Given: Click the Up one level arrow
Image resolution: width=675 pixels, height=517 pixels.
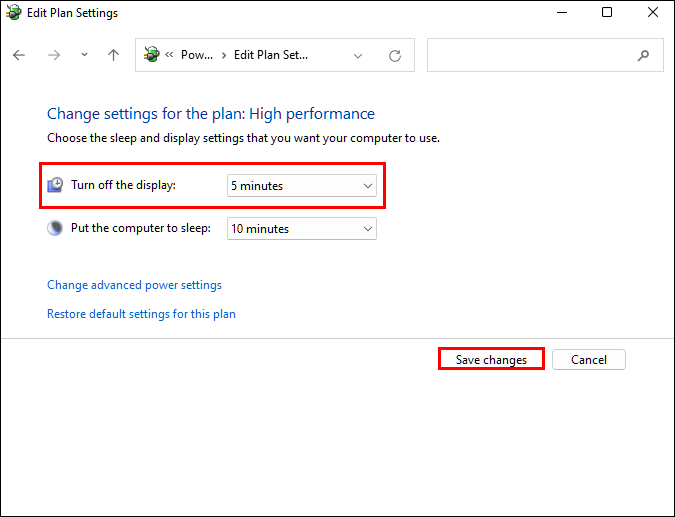Looking at the screenshot, I should pos(113,56).
